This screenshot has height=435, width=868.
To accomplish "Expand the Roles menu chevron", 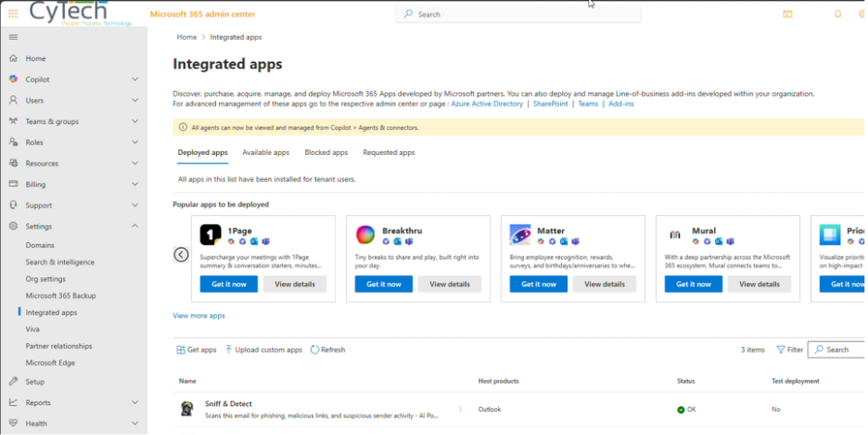I will [134, 142].
